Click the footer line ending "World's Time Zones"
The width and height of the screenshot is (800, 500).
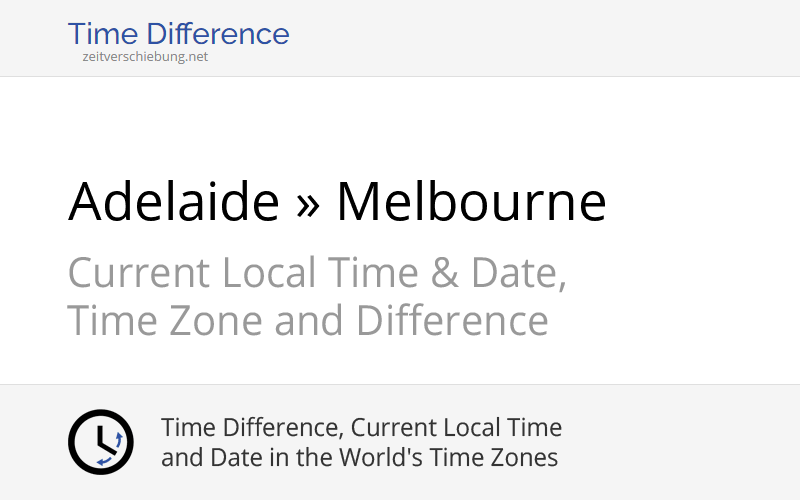359,458
